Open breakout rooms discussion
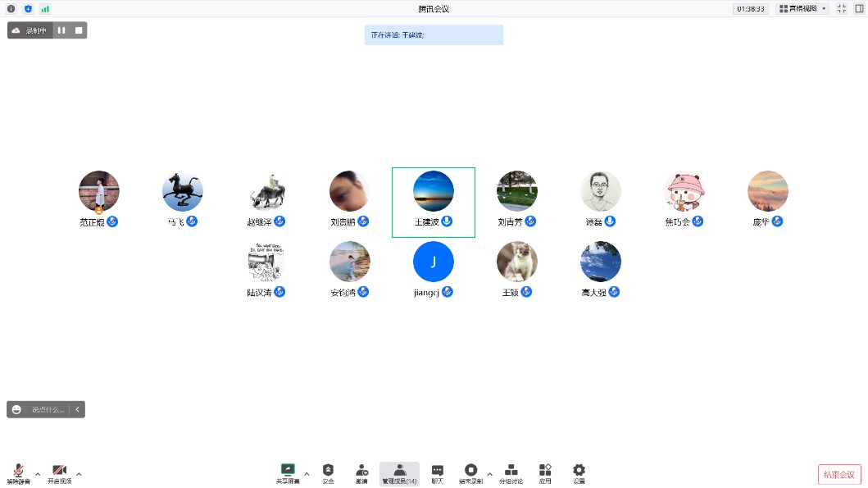 click(x=511, y=472)
